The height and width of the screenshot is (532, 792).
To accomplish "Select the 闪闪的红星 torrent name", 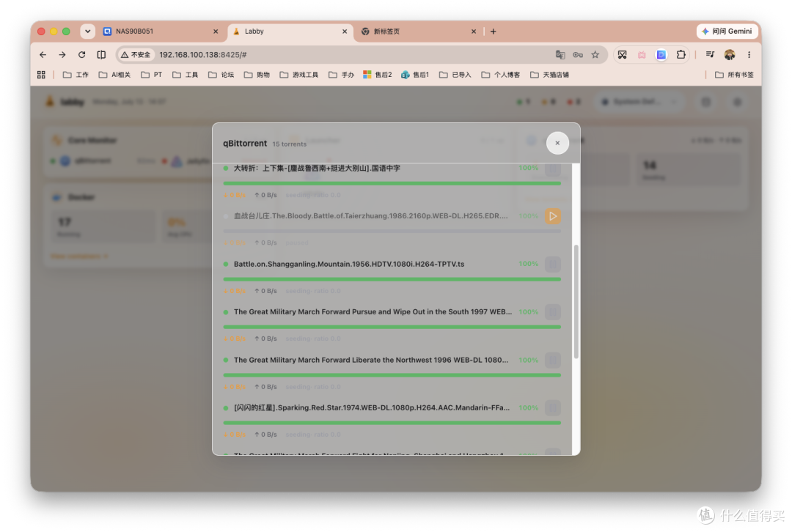I will click(372, 408).
